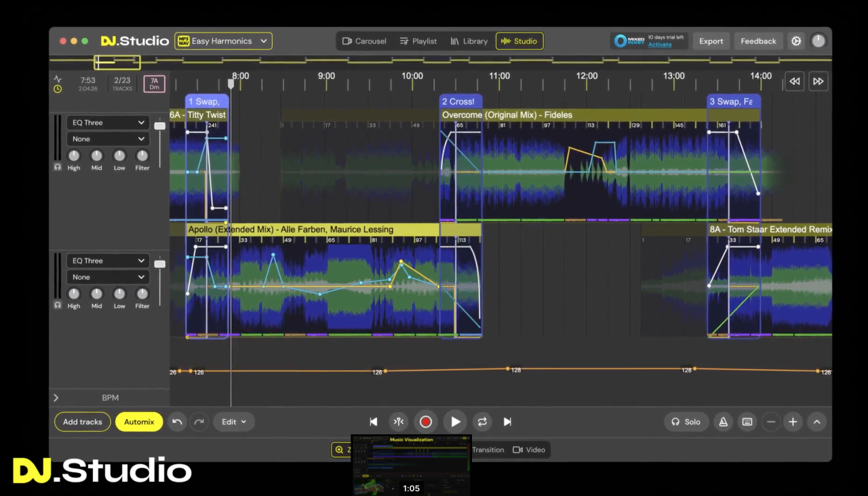Click the keyboard shortcuts icon
Screen dimensions: 868x496
747,421
